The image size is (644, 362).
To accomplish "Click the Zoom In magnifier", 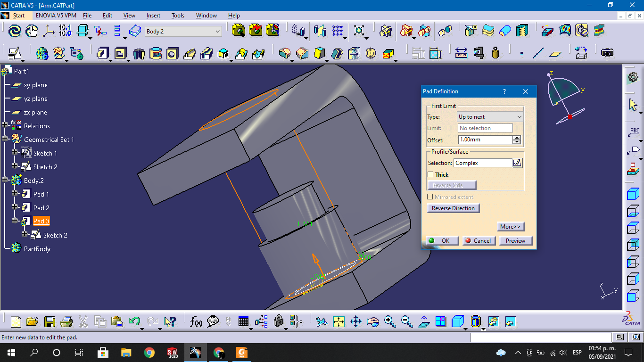I will coord(389,321).
